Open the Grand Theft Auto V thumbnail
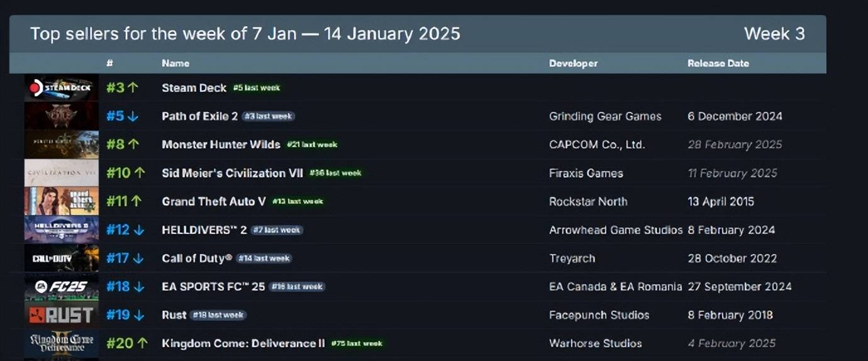This screenshot has height=361, width=868. click(x=62, y=201)
